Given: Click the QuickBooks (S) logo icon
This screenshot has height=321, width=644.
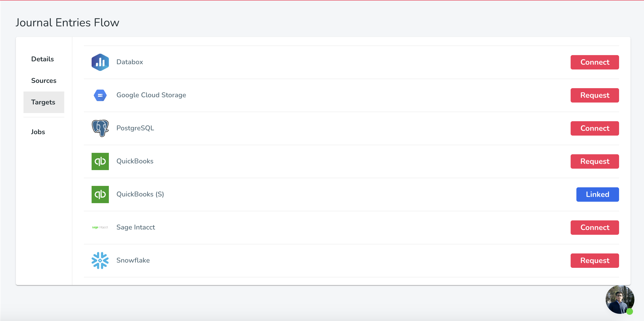Looking at the screenshot, I should [x=100, y=194].
